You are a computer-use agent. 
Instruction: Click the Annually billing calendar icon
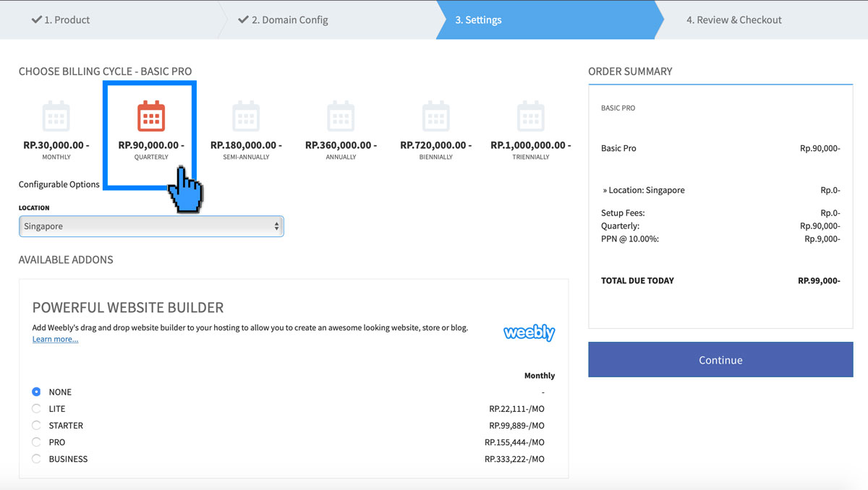341,116
